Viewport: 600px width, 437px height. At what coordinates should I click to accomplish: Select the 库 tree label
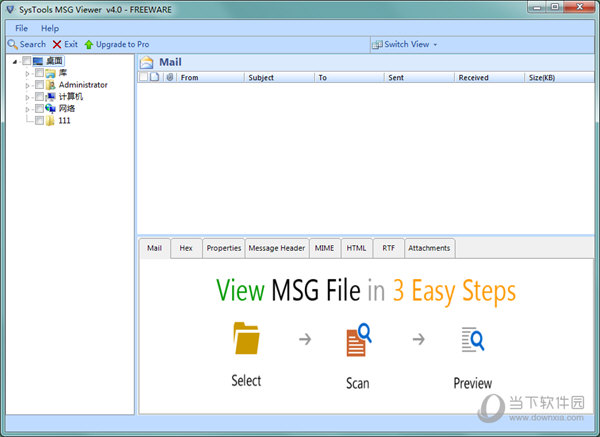coord(63,73)
